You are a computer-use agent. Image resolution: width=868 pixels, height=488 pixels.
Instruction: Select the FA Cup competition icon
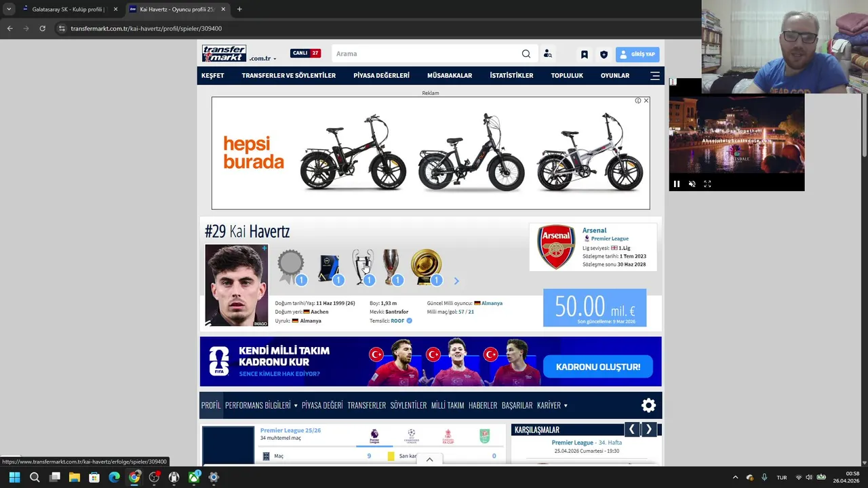click(448, 436)
